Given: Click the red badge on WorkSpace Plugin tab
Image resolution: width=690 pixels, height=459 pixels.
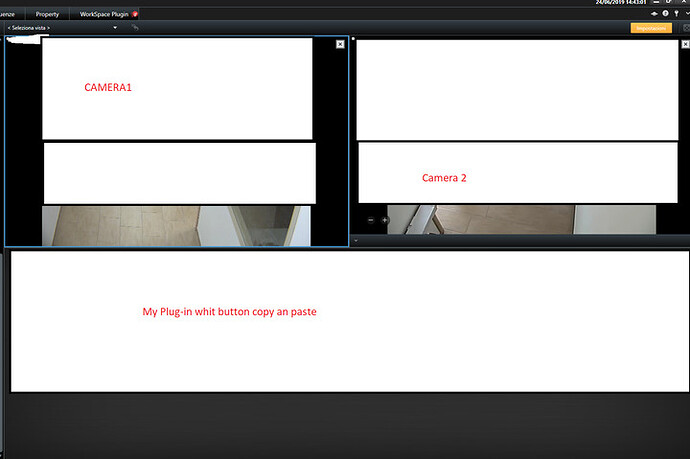Looking at the screenshot, I should (135, 14).
